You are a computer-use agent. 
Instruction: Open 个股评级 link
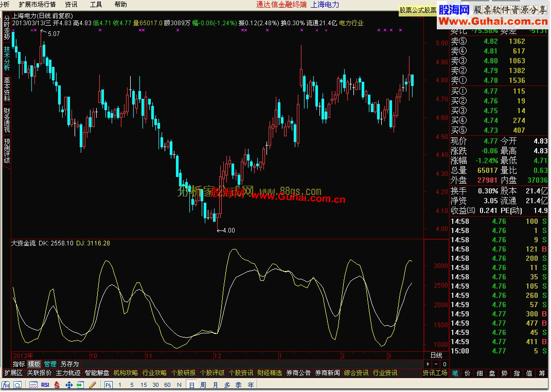212,373
